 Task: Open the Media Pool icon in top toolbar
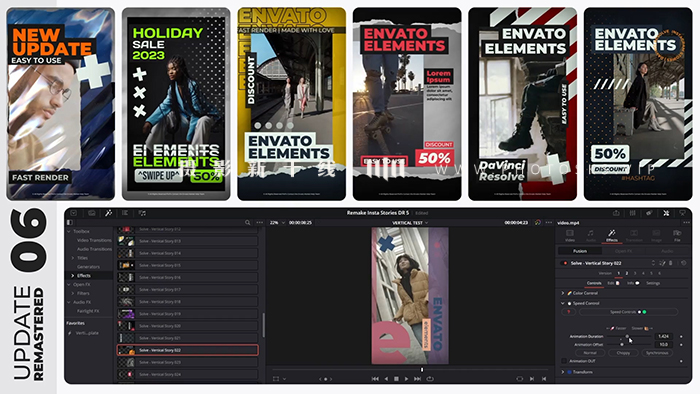[x=92, y=213]
